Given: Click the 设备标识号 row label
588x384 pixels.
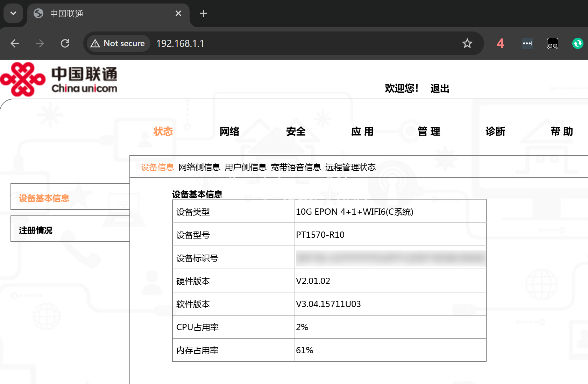Looking at the screenshot, I should tap(197, 258).
